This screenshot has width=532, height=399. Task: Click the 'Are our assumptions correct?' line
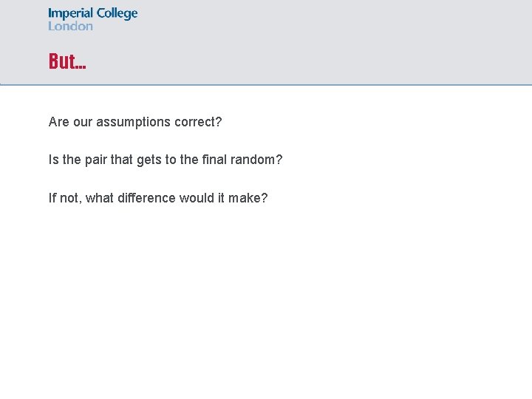134,122
